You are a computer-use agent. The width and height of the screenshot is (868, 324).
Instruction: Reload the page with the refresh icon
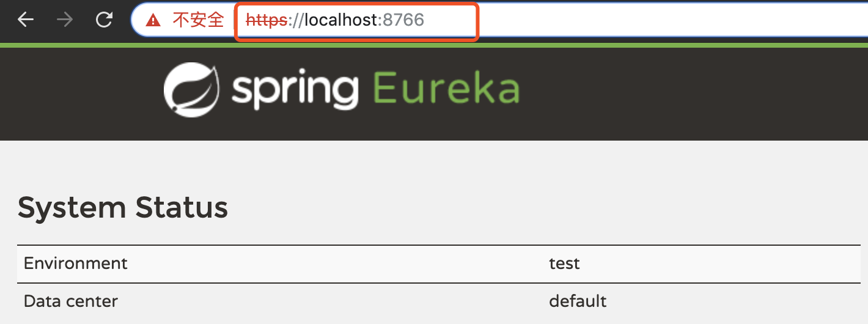[x=105, y=20]
